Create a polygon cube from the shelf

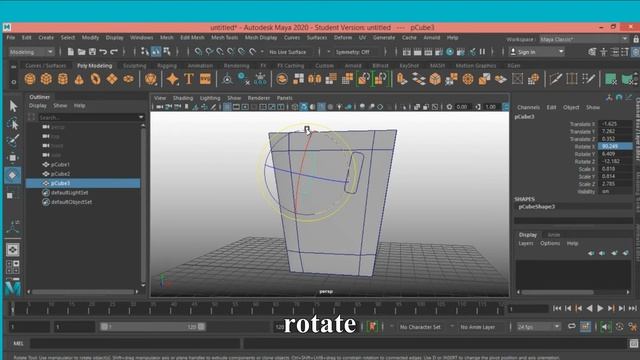click(x=46, y=79)
